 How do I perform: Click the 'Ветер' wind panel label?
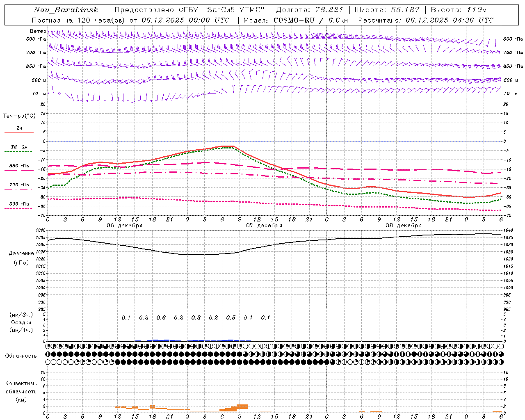[38, 31]
